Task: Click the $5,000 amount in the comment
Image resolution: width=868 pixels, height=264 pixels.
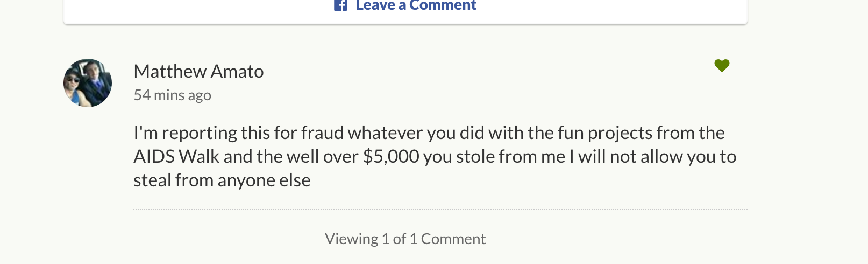Action: [391, 157]
